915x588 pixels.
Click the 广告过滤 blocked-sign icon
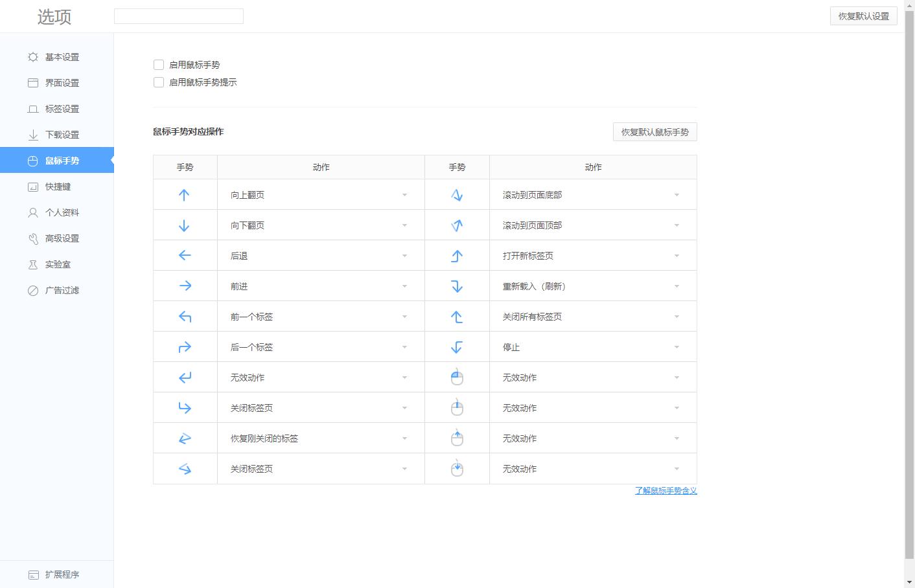[x=33, y=290]
